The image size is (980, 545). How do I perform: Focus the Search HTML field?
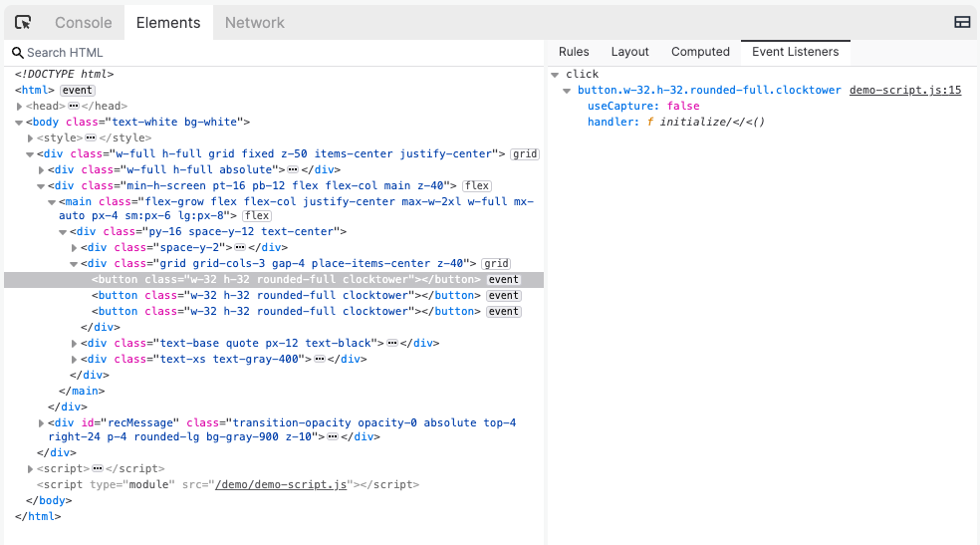(x=274, y=53)
